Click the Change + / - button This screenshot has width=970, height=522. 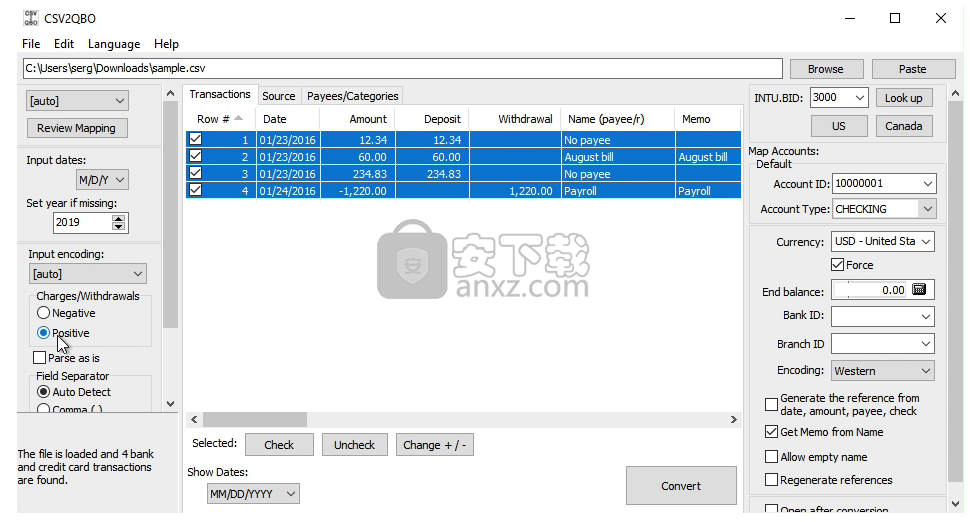pyautogui.click(x=434, y=445)
